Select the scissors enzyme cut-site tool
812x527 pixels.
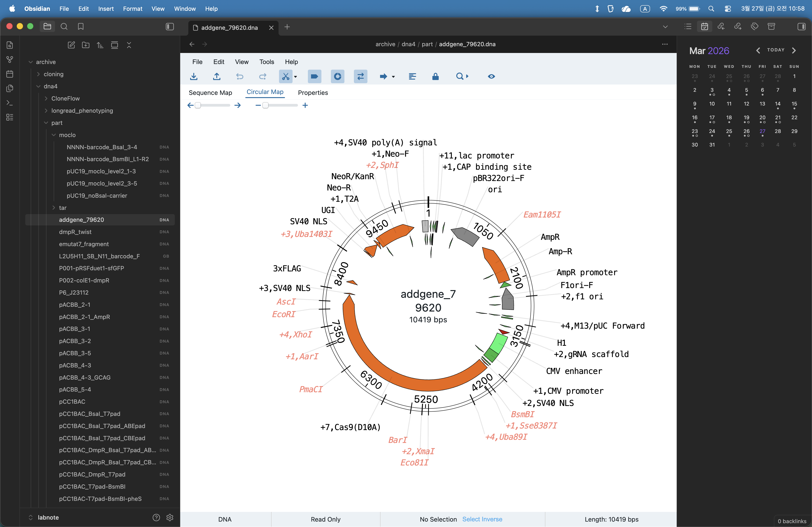click(x=286, y=76)
